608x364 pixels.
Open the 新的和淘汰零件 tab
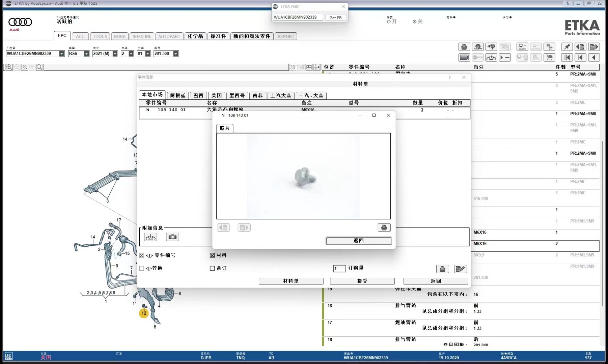click(252, 36)
